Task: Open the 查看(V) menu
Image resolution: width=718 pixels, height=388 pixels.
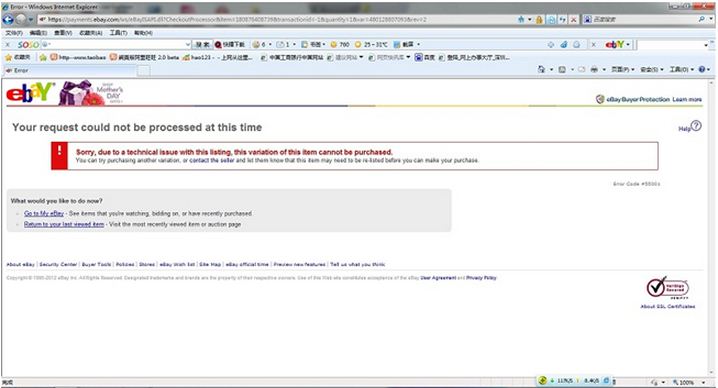Action: pos(63,33)
